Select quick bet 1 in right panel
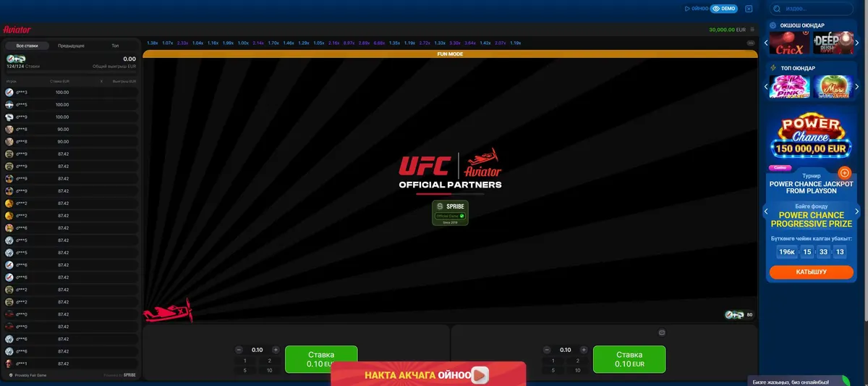The width and height of the screenshot is (868, 386). pyautogui.click(x=553, y=361)
